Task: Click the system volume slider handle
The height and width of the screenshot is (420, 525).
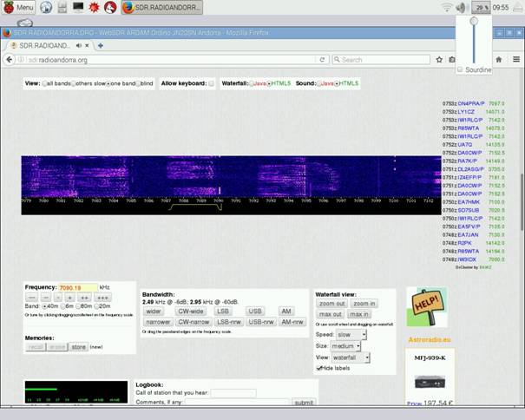Action: tap(474, 21)
